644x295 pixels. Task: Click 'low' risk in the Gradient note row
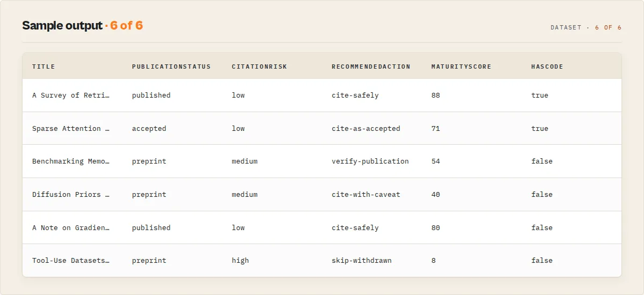pos(238,228)
